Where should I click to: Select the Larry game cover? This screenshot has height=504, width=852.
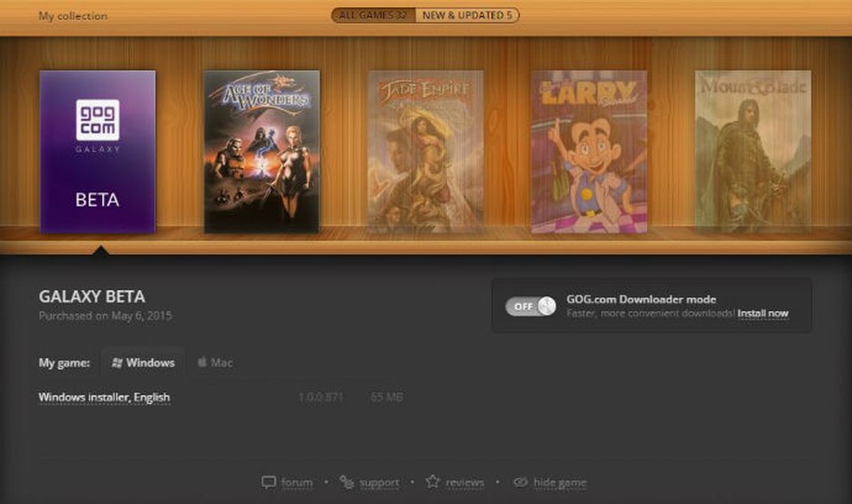589,152
